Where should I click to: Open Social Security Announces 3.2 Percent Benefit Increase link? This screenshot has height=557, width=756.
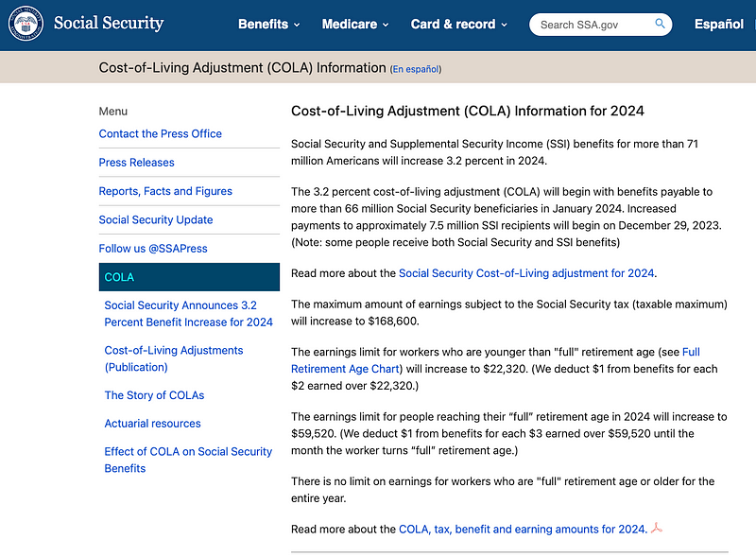point(188,314)
